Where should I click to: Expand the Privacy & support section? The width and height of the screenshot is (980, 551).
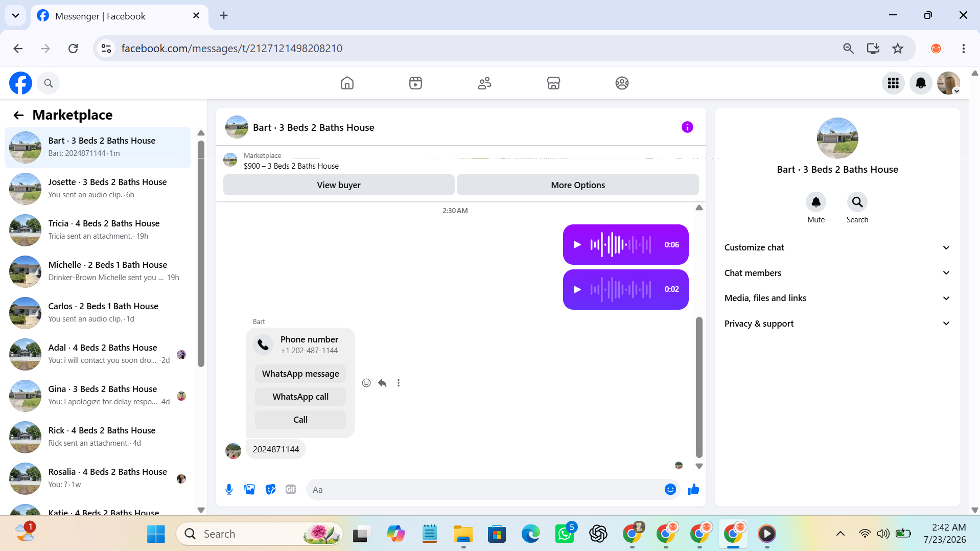[837, 324]
